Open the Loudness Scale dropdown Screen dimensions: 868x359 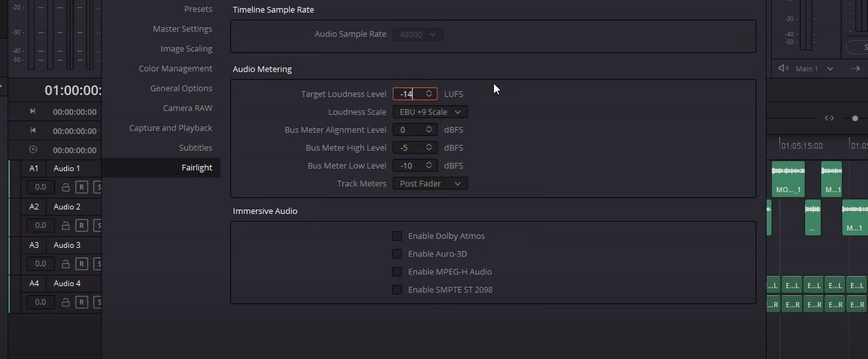click(430, 112)
